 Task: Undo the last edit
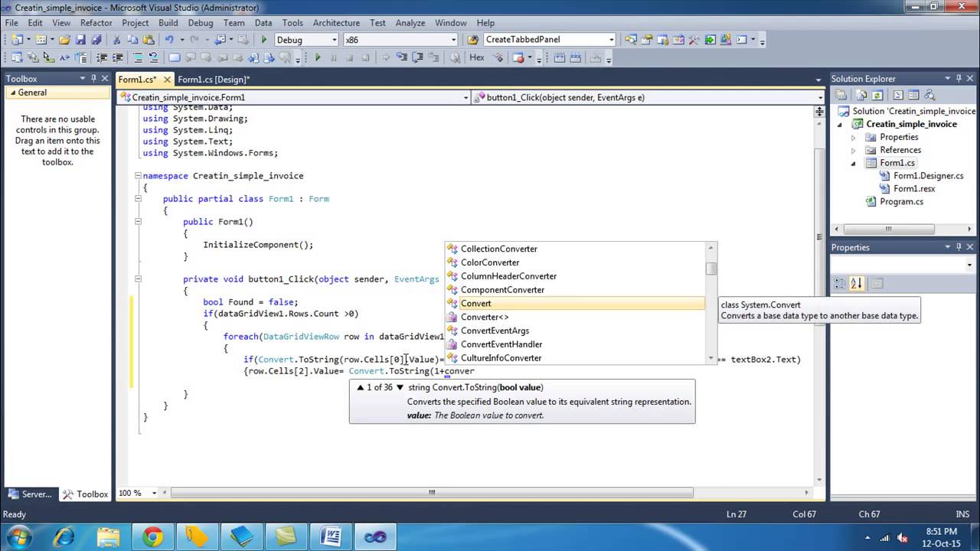[169, 40]
